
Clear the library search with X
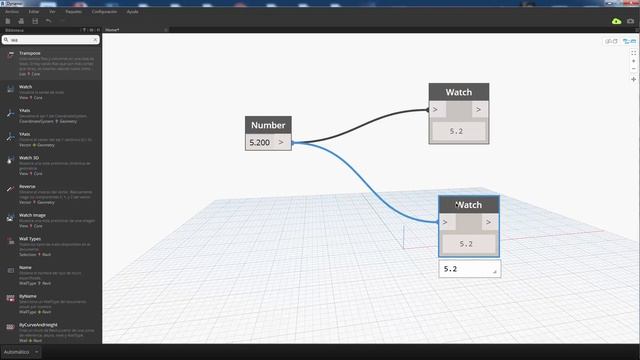pos(95,40)
